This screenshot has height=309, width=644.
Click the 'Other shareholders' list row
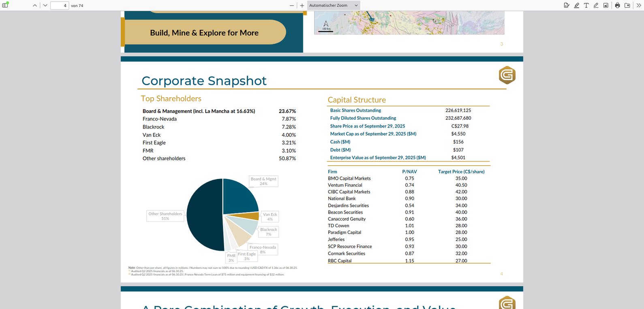pyautogui.click(x=164, y=159)
